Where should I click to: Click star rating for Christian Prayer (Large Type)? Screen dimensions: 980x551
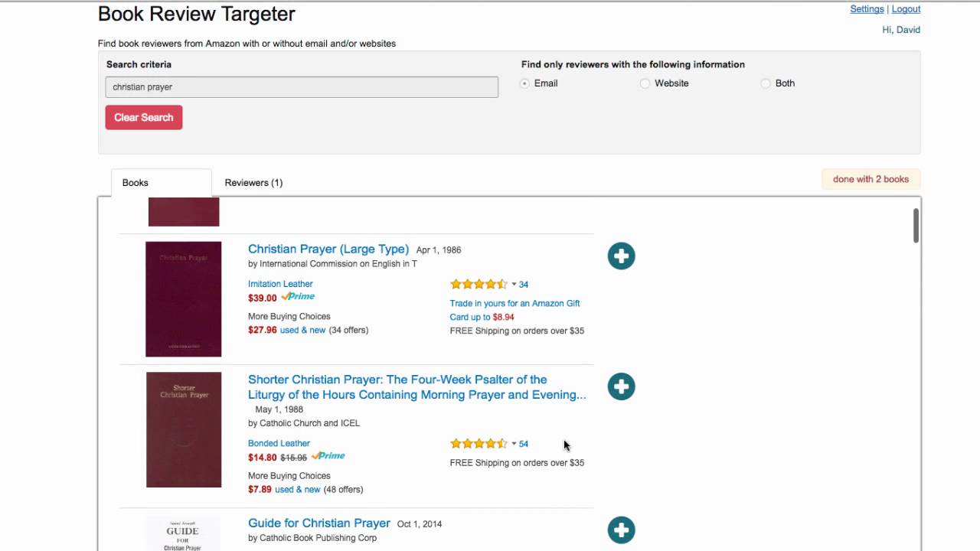coord(479,284)
